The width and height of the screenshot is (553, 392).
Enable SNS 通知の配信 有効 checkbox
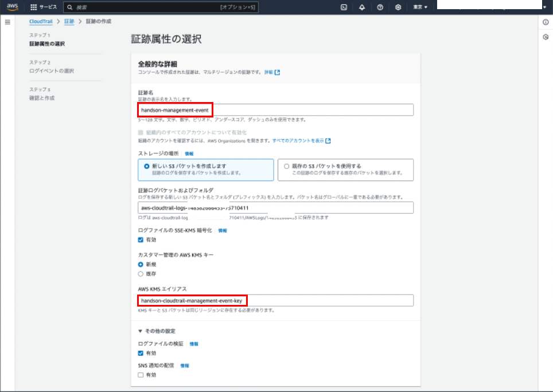coord(141,375)
